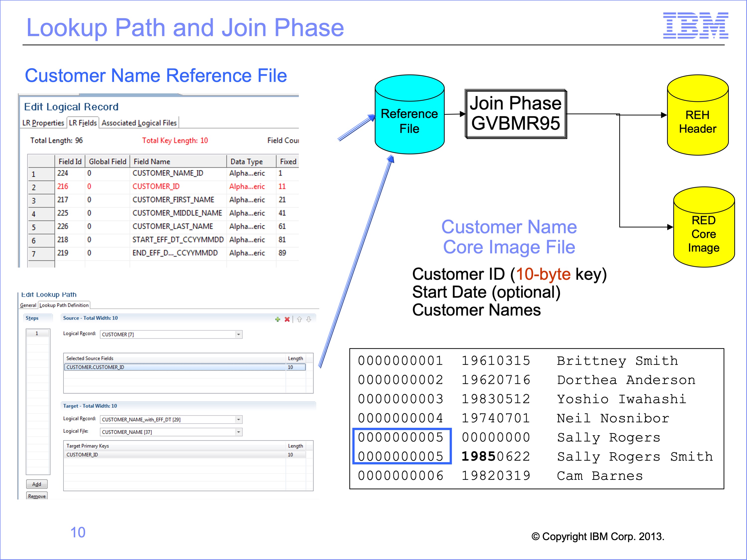Click the Field Id column header
This screenshot has width=747, height=560.
coord(70,161)
